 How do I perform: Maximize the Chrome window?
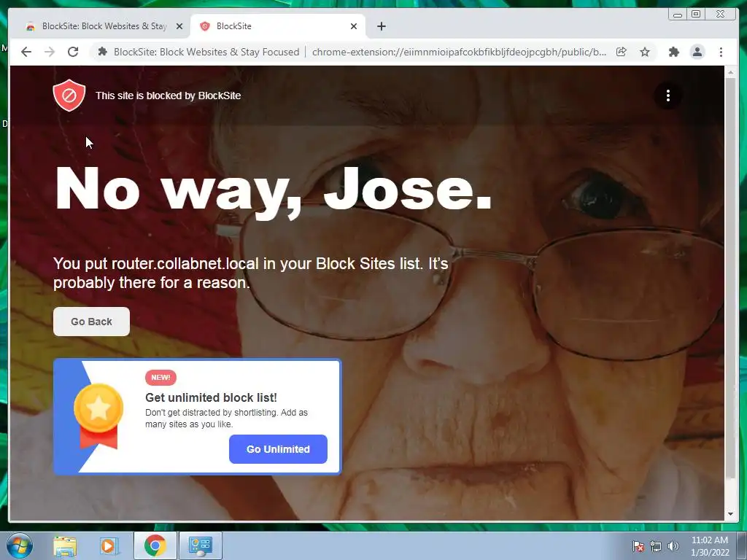695,15
